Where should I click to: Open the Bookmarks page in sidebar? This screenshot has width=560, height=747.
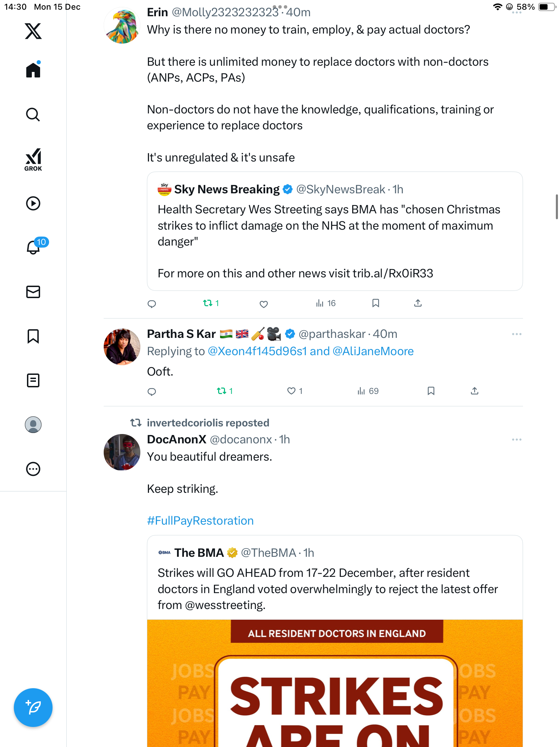[33, 336]
